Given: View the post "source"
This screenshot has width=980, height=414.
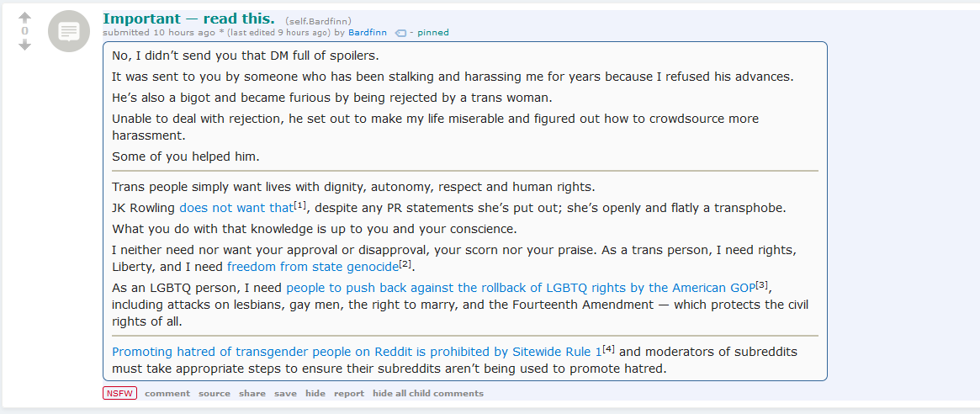Looking at the screenshot, I should tap(215, 393).
